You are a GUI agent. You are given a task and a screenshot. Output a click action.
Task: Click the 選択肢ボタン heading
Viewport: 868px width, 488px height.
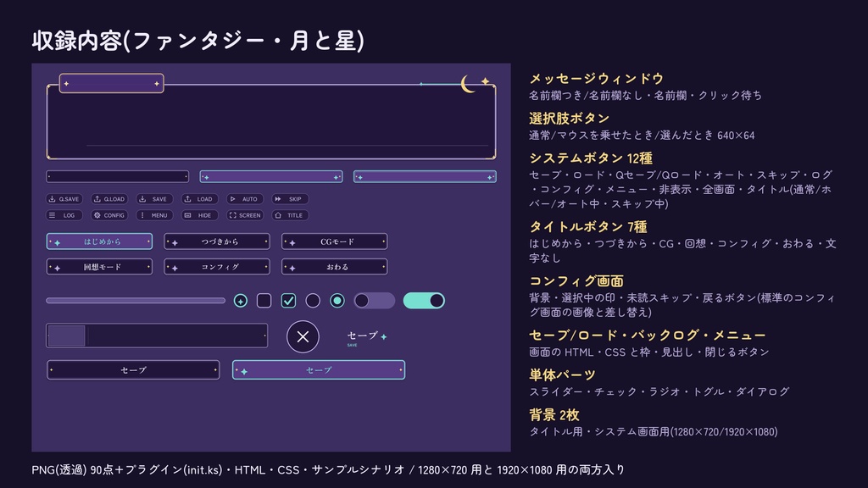[569, 119]
